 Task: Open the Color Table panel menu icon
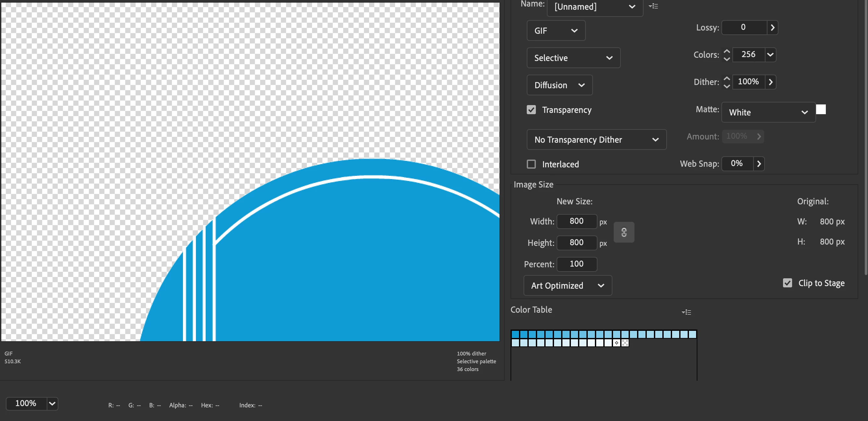pyautogui.click(x=686, y=312)
